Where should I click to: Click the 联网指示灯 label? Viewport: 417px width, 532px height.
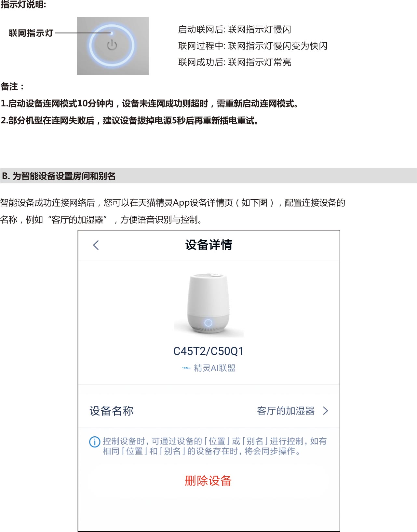pyautogui.click(x=31, y=33)
